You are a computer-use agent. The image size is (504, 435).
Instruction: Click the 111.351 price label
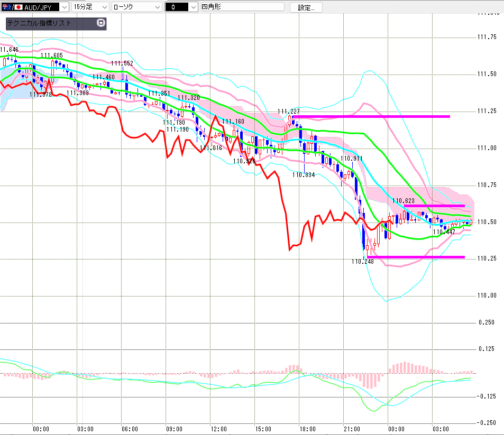[x=159, y=93]
